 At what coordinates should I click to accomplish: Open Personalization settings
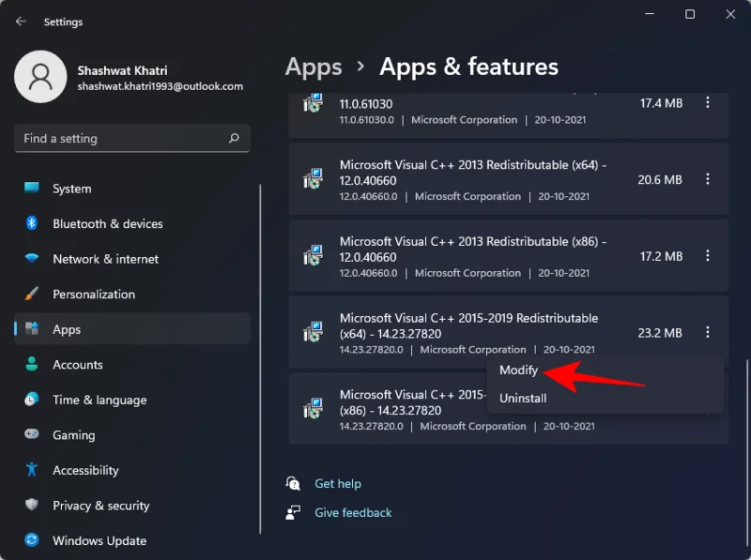(31, 294)
